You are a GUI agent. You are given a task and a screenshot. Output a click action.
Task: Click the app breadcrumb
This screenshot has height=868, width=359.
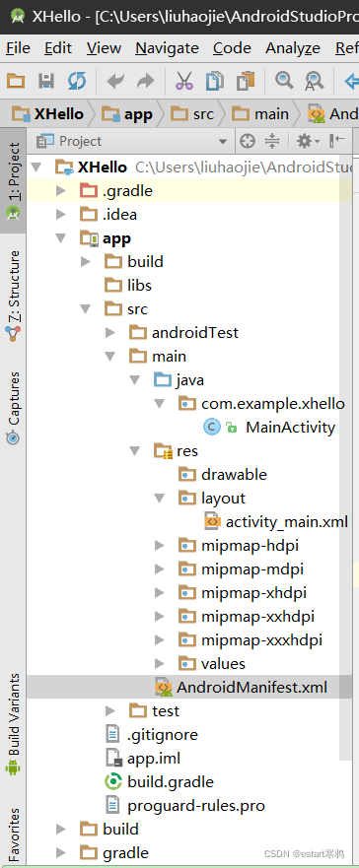coord(127,114)
